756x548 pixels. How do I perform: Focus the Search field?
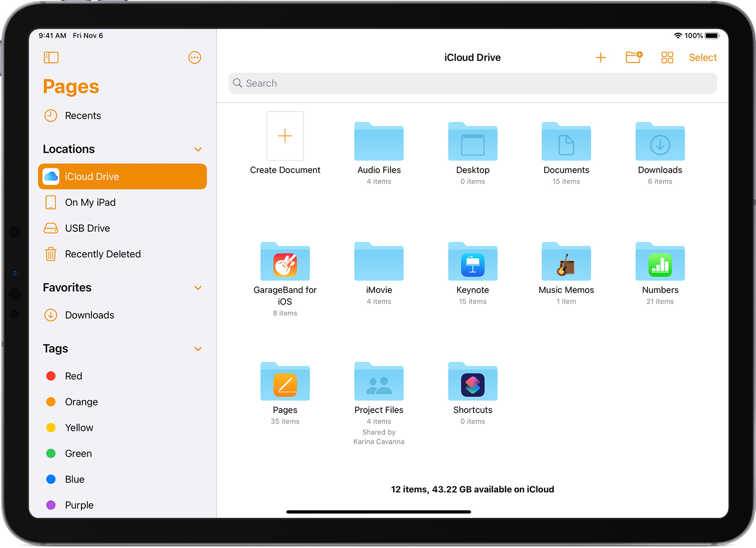472,83
